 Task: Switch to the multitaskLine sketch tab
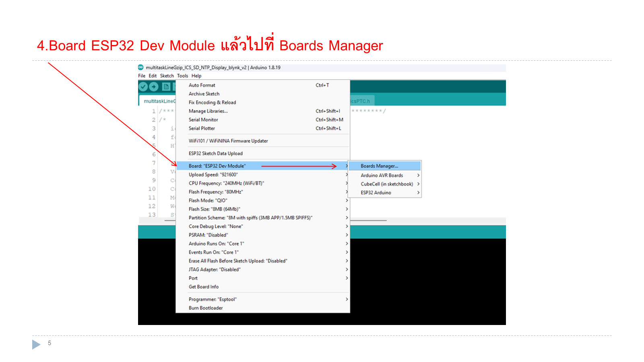tap(158, 101)
